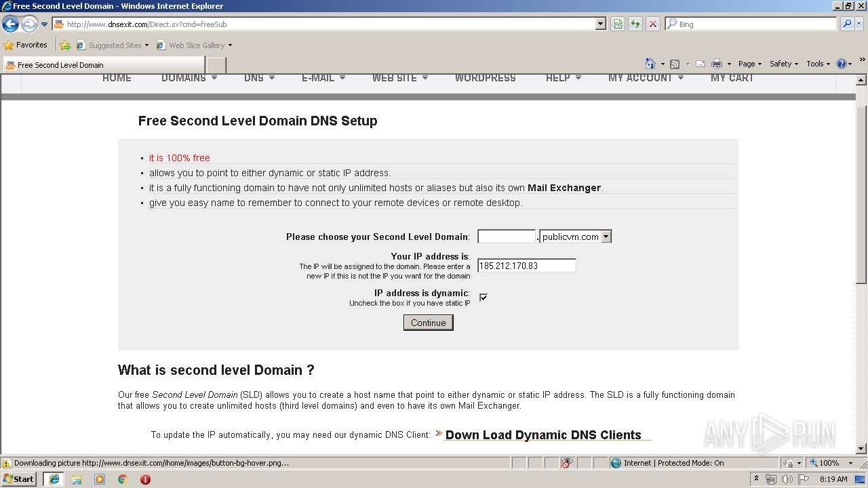The width and height of the screenshot is (868, 488).
Task: Open the Chrome taskbar icon
Action: [x=123, y=479]
